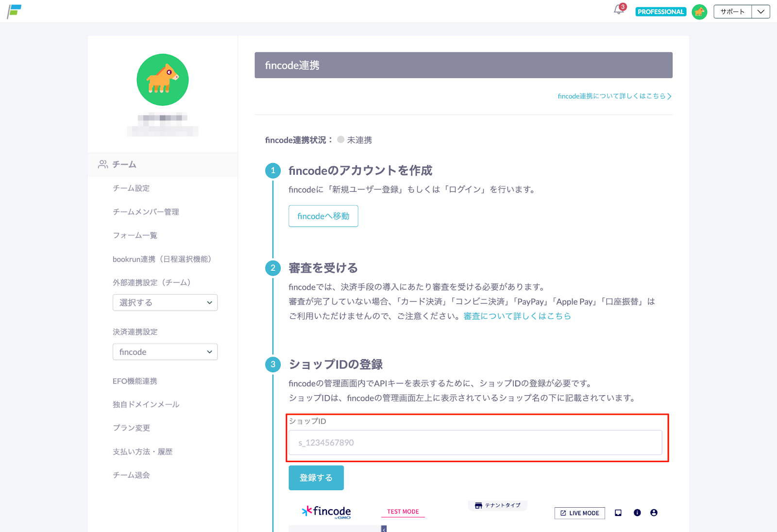Expand the 外部連携設定 選択する dropdown

(165, 302)
